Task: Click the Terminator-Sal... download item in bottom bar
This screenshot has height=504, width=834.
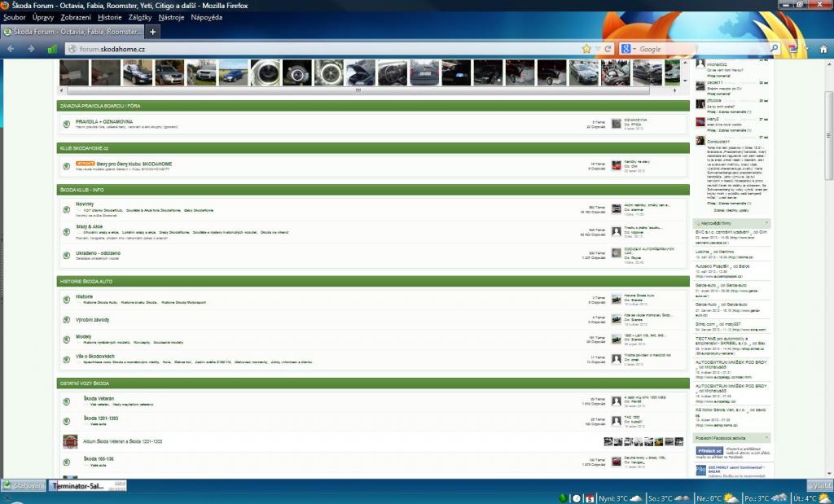Action: coord(88,485)
